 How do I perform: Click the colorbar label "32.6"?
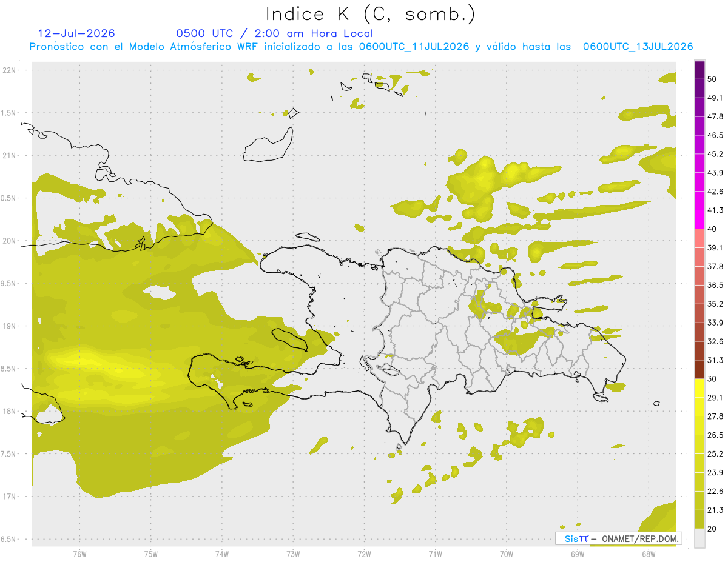(715, 341)
